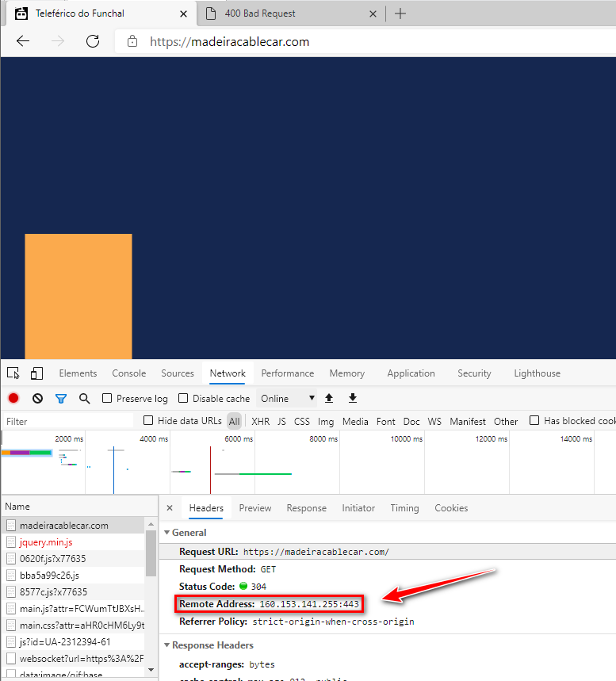Open the Sources panel
The width and height of the screenshot is (616, 681).
pyautogui.click(x=178, y=373)
